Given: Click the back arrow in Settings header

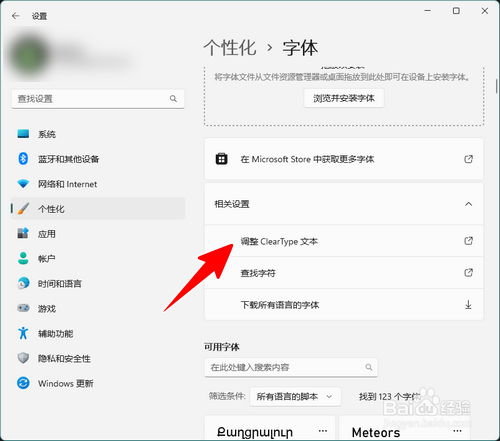Looking at the screenshot, I should (16, 16).
